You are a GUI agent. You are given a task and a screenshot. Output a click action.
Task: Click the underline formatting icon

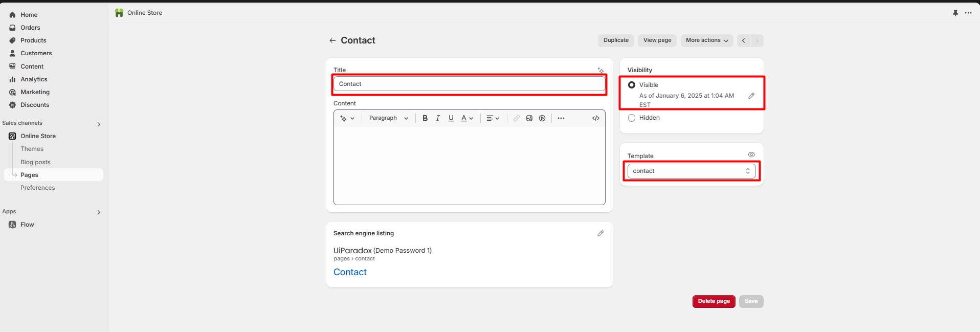tap(451, 118)
